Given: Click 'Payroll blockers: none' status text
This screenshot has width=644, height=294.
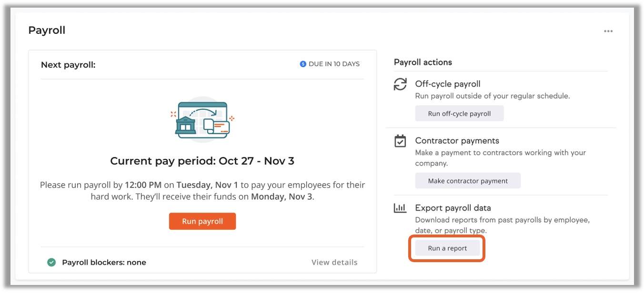Looking at the screenshot, I should 104,262.
